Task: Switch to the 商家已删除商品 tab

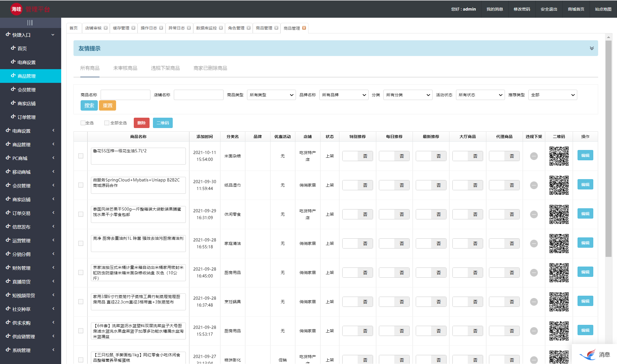Action: 210,68
